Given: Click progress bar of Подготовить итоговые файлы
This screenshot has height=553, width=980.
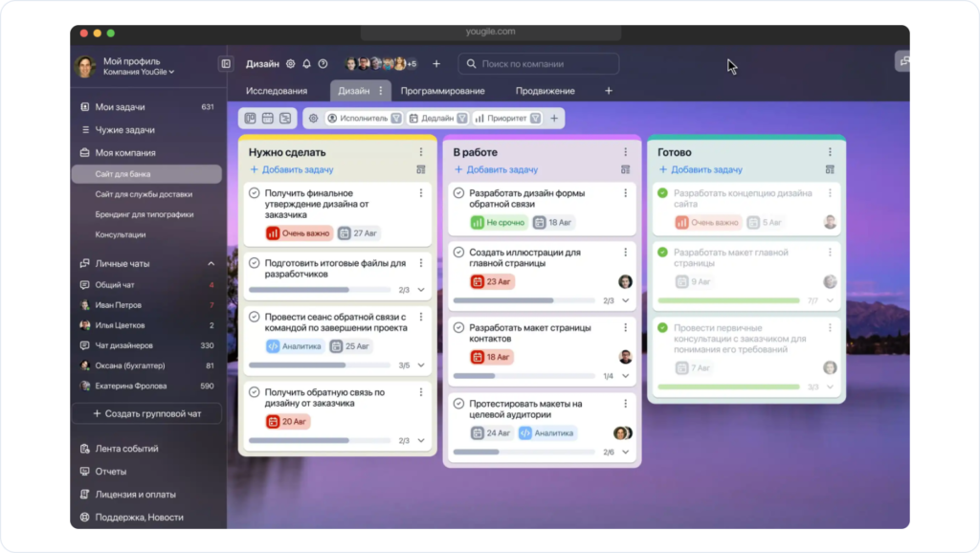Looking at the screenshot, I should pos(320,290).
